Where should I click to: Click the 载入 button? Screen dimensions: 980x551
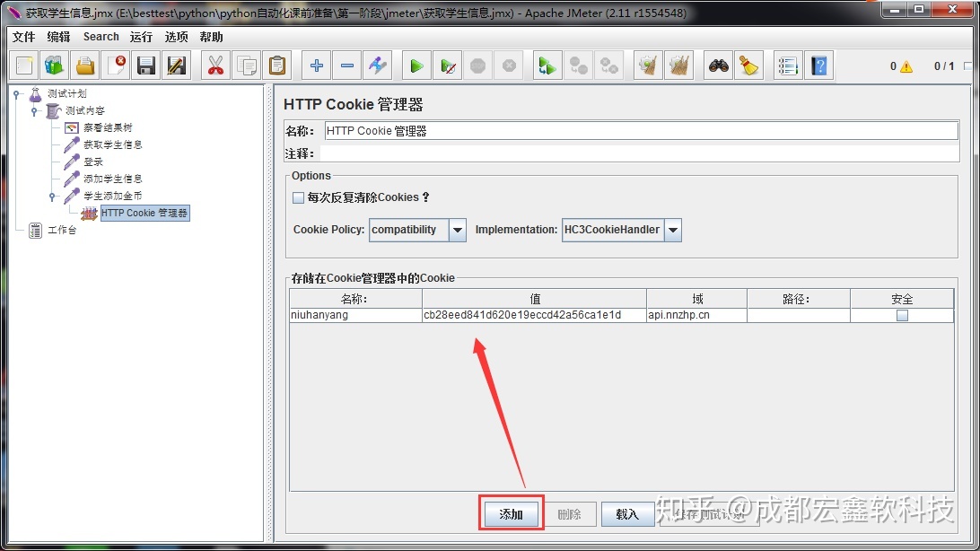pos(627,513)
